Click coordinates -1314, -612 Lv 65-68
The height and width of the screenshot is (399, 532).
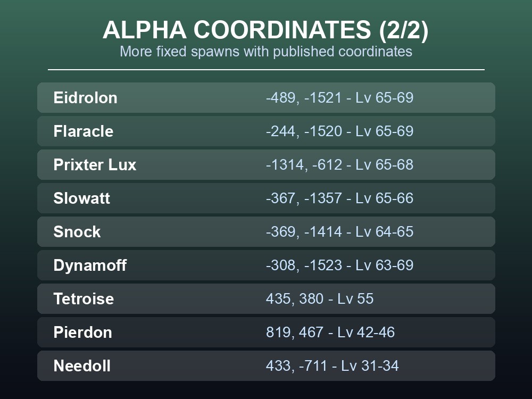pos(339,164)
